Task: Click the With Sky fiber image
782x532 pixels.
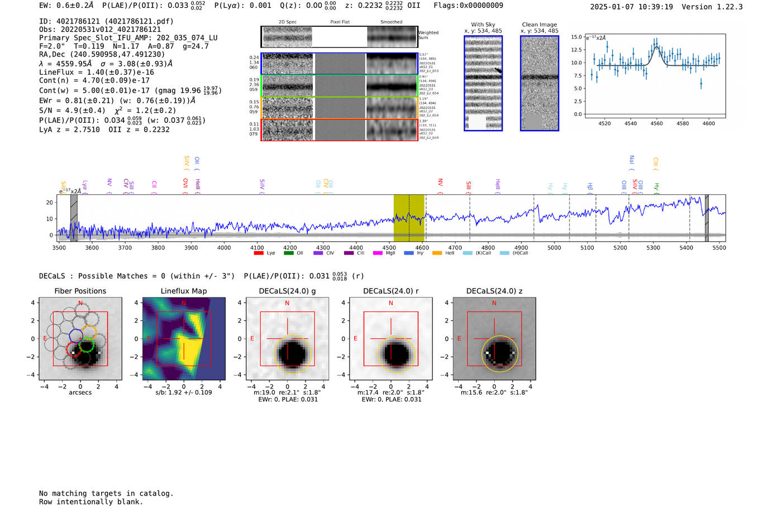Action: (x=483, y=83)
